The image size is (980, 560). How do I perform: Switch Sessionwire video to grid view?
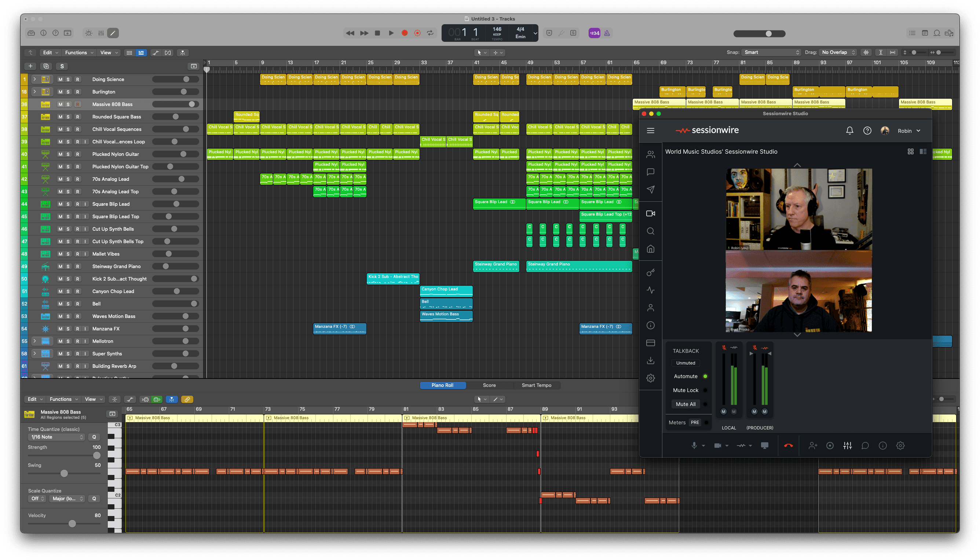point(910,151)
